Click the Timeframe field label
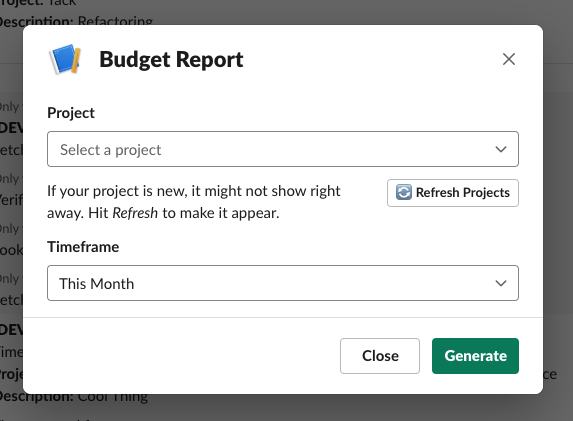This screenshot has width=573, height=421. click(x=83, y=247)
